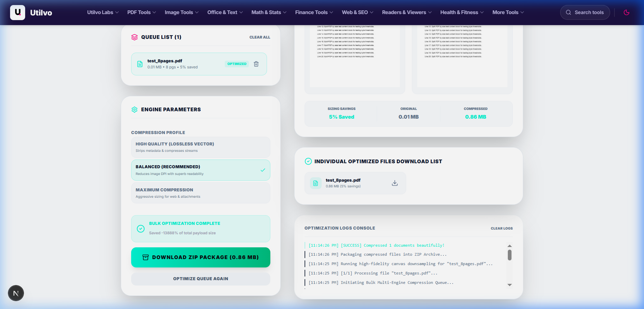Click the Engine Parameters gear icon
Image resolution: width=644 pixels, height=309 pixels.
point(135,110)
